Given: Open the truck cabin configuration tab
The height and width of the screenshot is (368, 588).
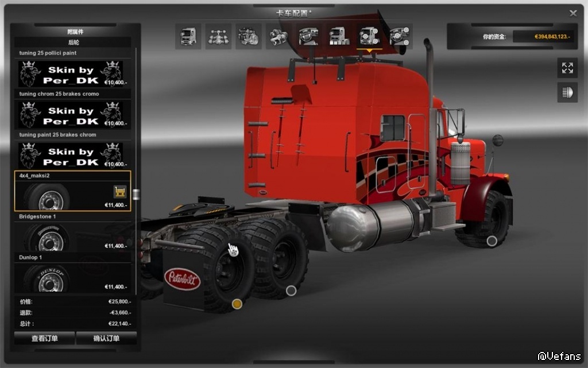Looking at the screenshot, I should (x=188, y=36).
